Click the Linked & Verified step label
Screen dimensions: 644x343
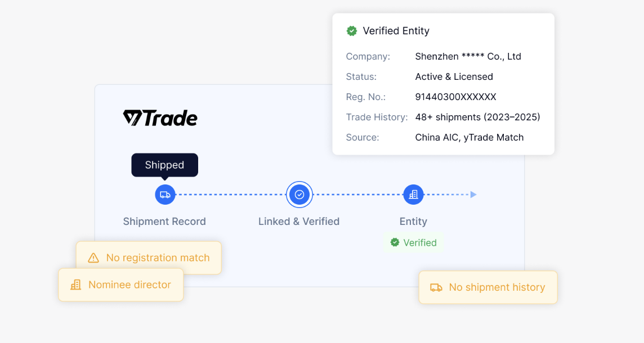point(299,222)
